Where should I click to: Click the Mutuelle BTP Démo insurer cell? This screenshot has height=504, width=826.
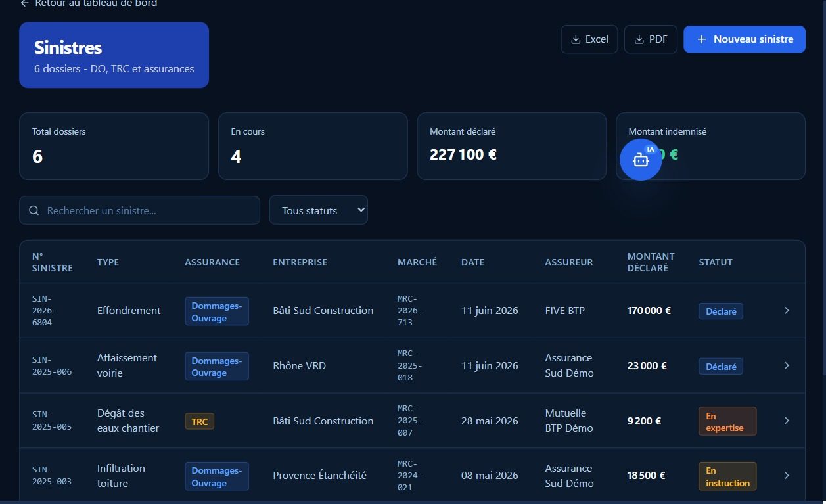(569, 421)
